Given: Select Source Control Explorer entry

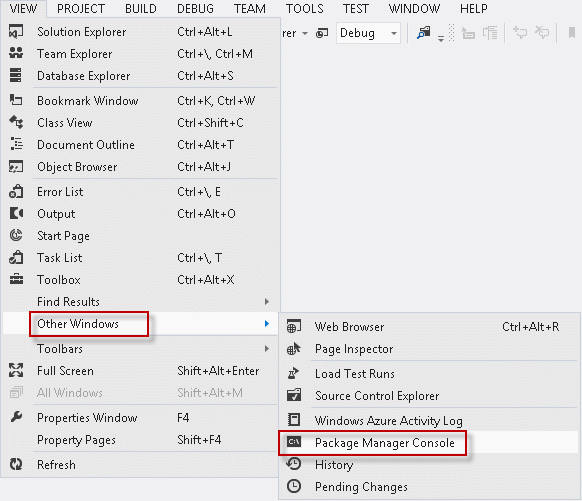Looking at the screenshot, I should point(429,396).
